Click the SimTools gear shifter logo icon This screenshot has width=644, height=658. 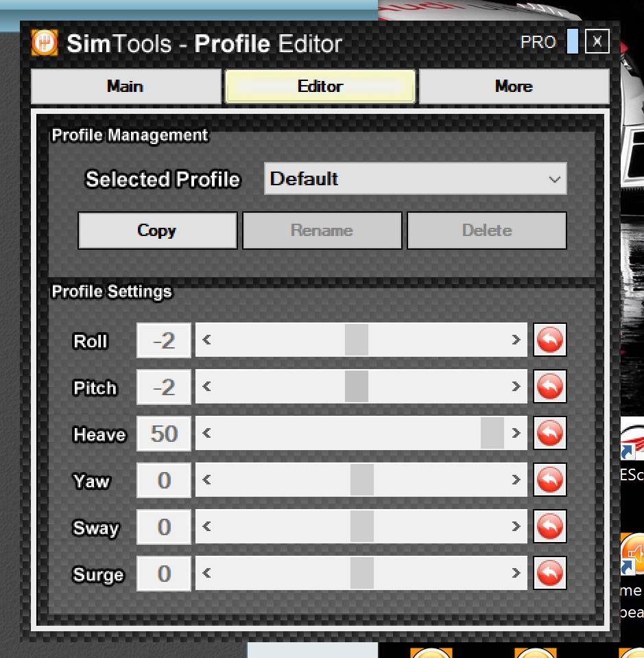(x=45, y=43)
